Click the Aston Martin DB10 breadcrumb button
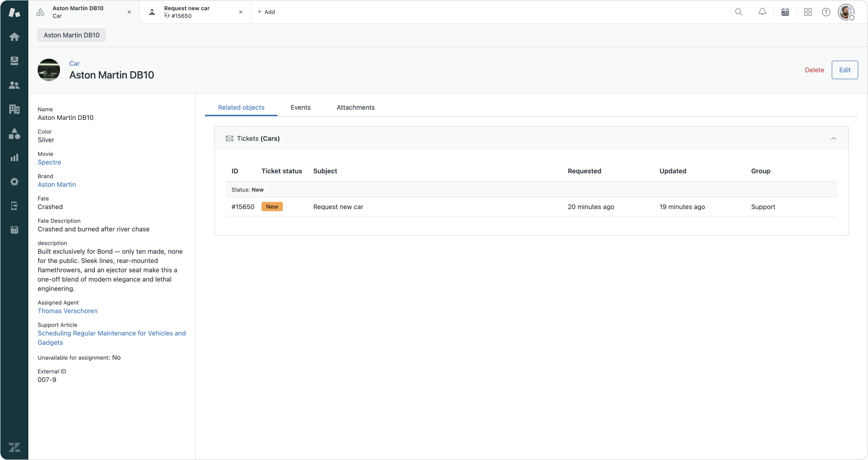This screenshot has height=460, width=868. click(72, 35)
